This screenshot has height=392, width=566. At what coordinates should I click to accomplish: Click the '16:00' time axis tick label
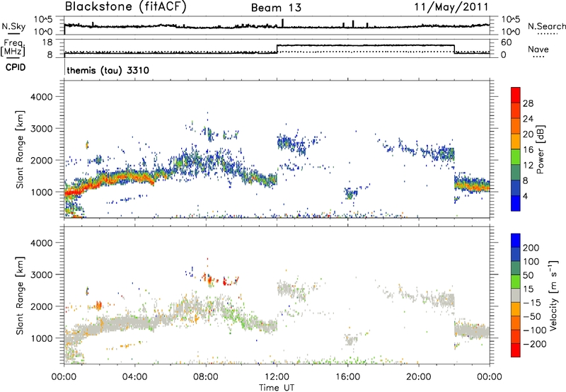(347, 377)
